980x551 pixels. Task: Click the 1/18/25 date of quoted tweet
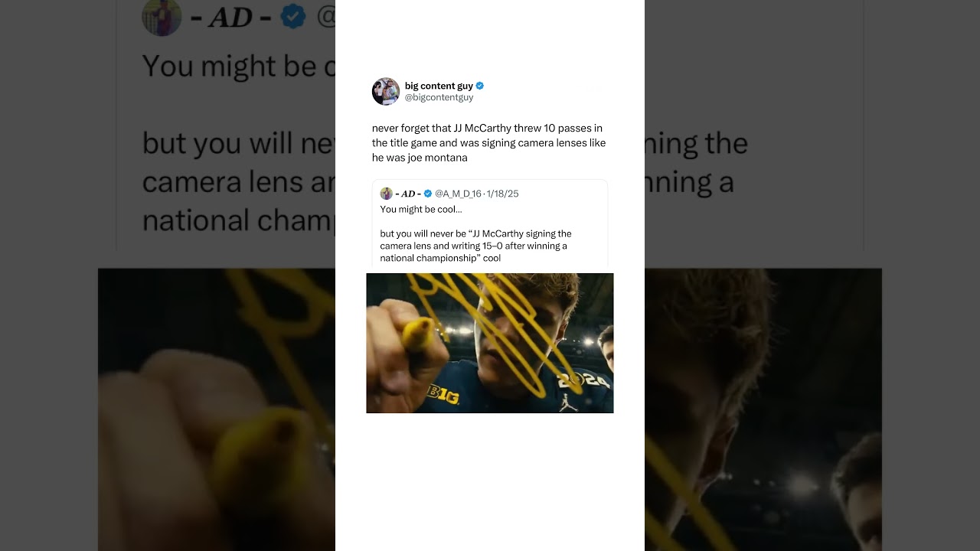[503, 194]
